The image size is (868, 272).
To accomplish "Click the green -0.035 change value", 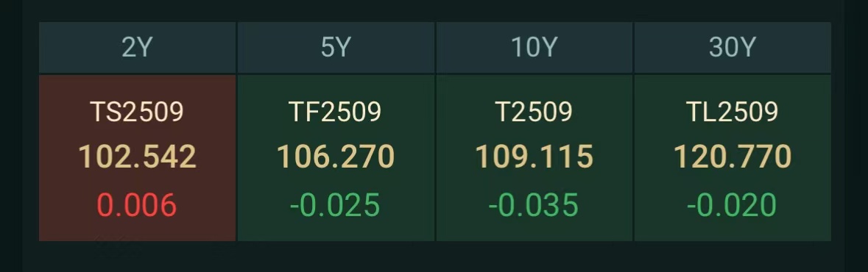I will pyautogui.click(x=534, y=205).
